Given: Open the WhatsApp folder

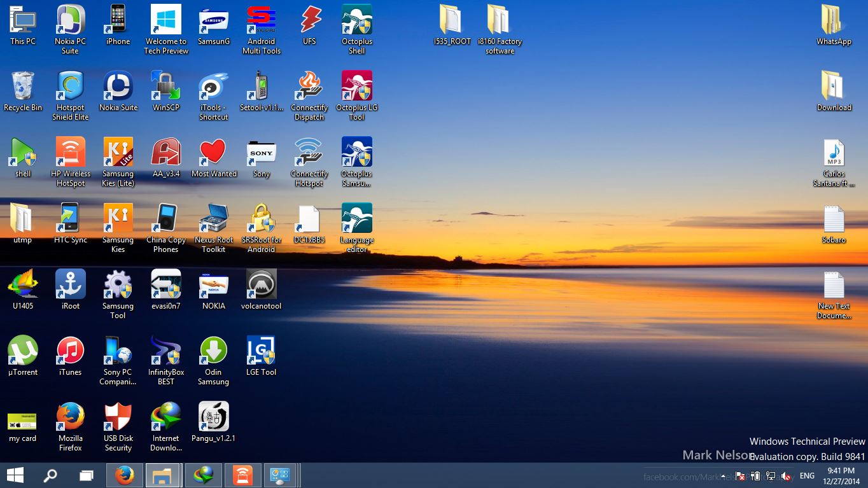Looking at the screenshot, I should pyautogui.click(x=834, y=25).
